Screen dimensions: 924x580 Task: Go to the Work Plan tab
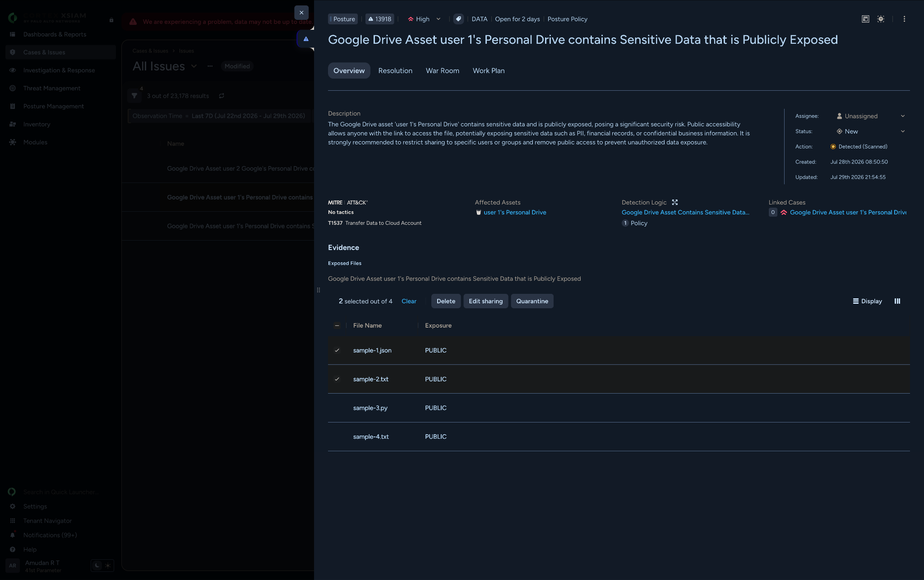tap(489, 70)
